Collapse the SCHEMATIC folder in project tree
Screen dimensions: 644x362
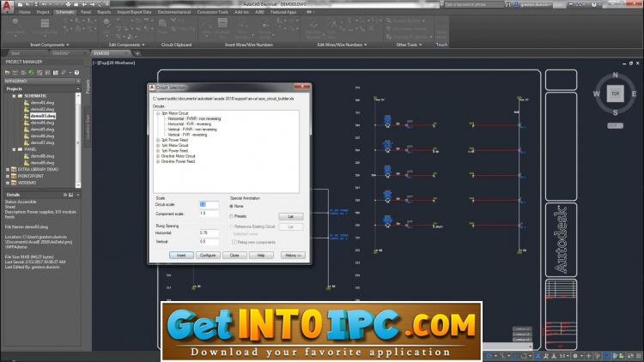(x=14, y=95)
